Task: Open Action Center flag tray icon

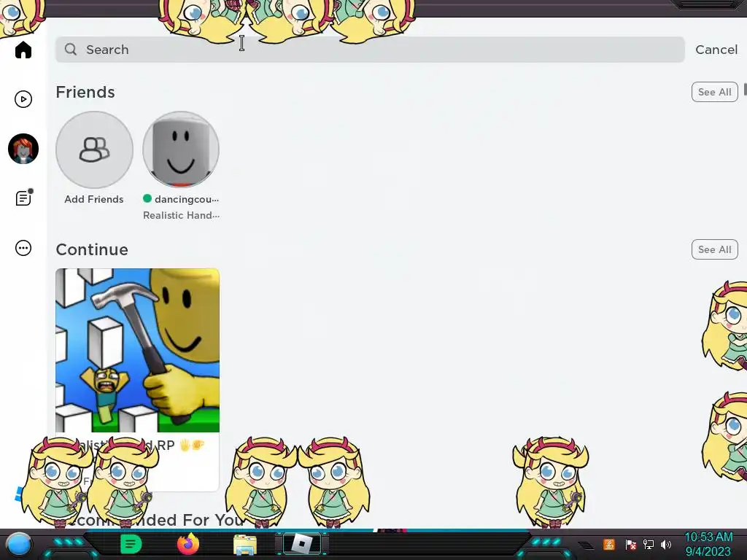Action: pyautogui.click(x=630, y=544)
